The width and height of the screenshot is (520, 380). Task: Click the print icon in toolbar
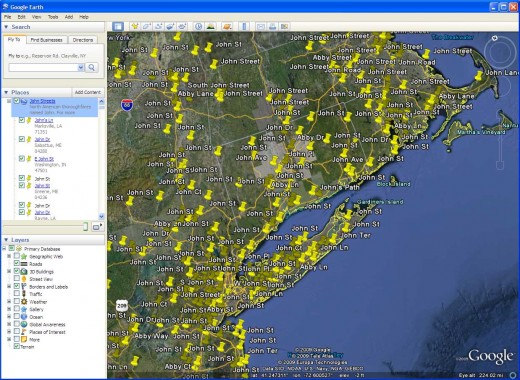click(272, 26)
